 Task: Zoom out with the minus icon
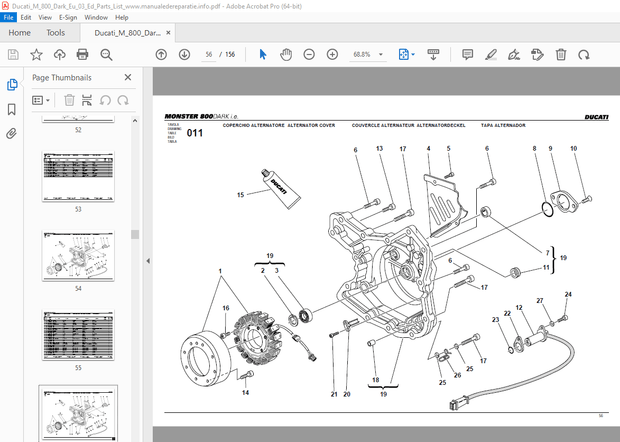309,55
